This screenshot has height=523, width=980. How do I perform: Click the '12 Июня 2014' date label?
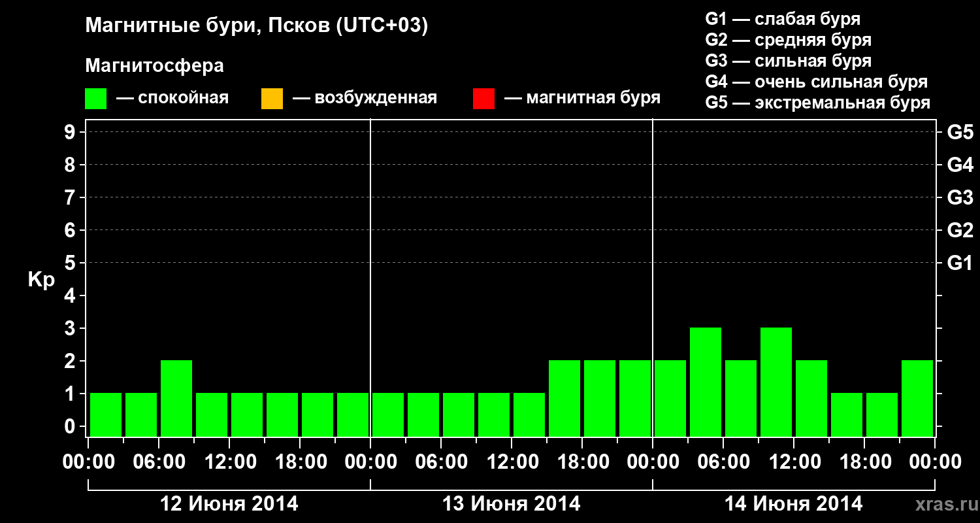click(229, 504)
